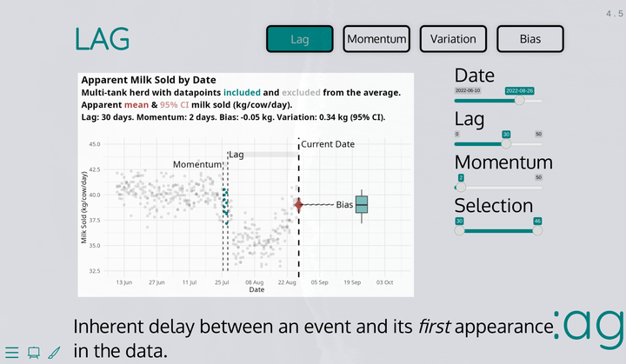Click the Selection slider lower handle at 30

pos(459,231)
